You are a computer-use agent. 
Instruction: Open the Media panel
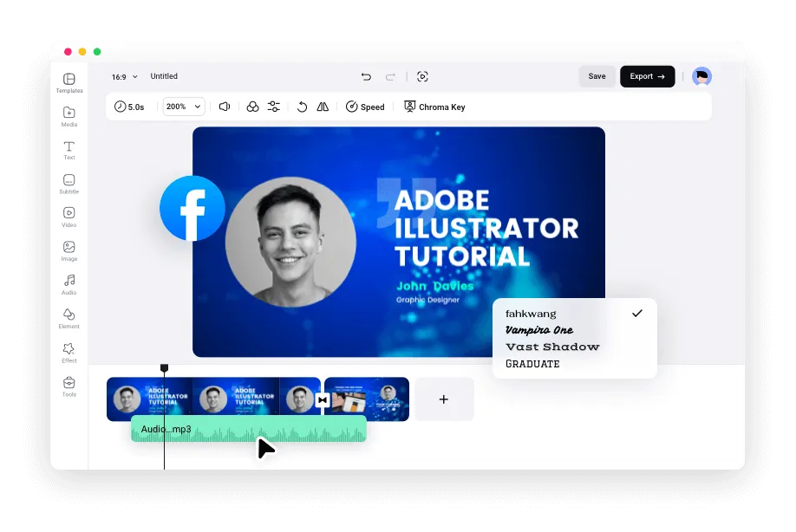tap(69, 116)
